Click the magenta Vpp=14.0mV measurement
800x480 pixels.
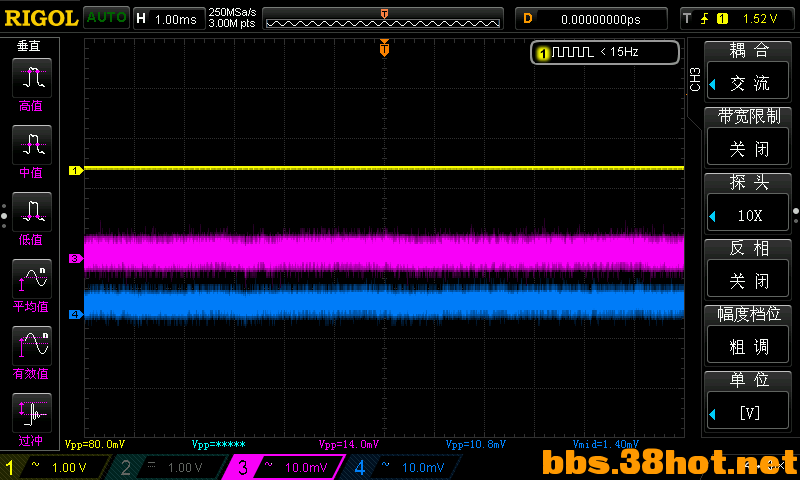(349, 444)
